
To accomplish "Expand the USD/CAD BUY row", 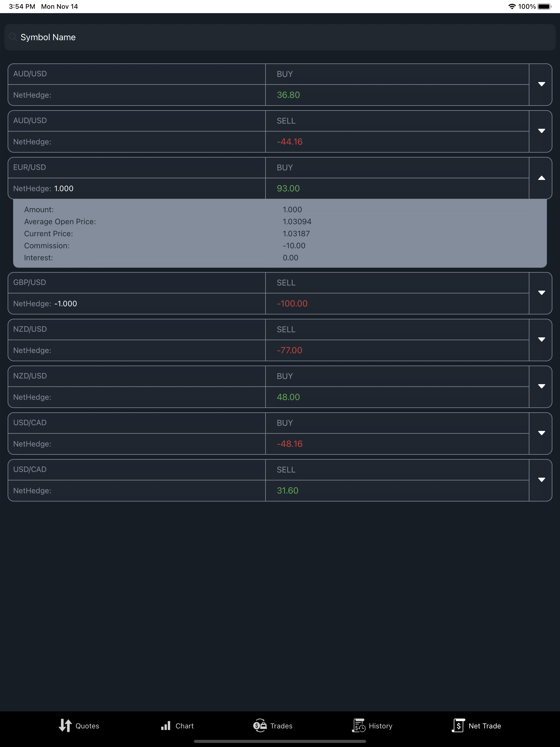I will 541,433.
